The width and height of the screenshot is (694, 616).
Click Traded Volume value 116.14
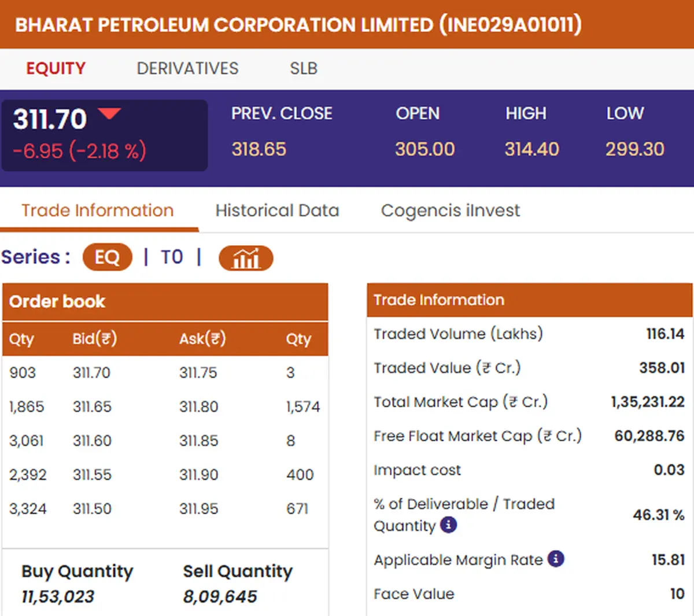click(x=665, y=334)
